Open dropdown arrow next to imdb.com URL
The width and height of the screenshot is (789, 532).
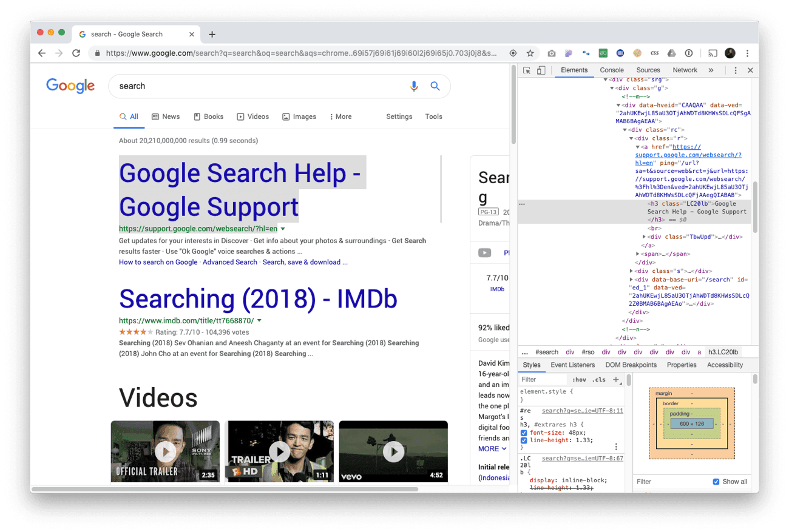(x=259, y=320)
